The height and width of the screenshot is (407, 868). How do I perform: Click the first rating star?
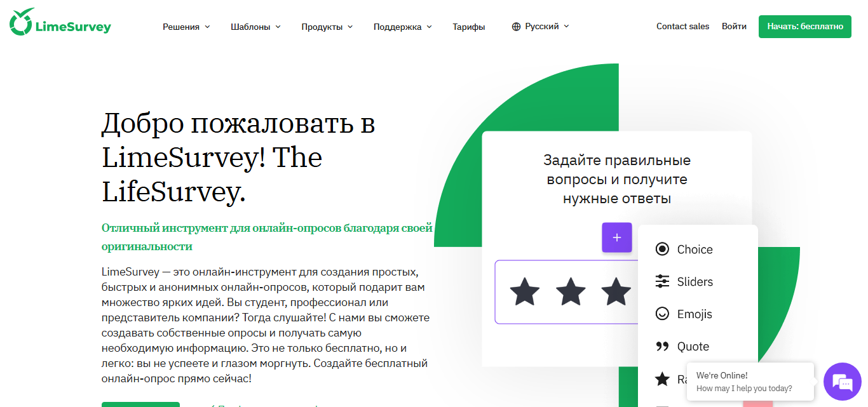pos(525,291)
